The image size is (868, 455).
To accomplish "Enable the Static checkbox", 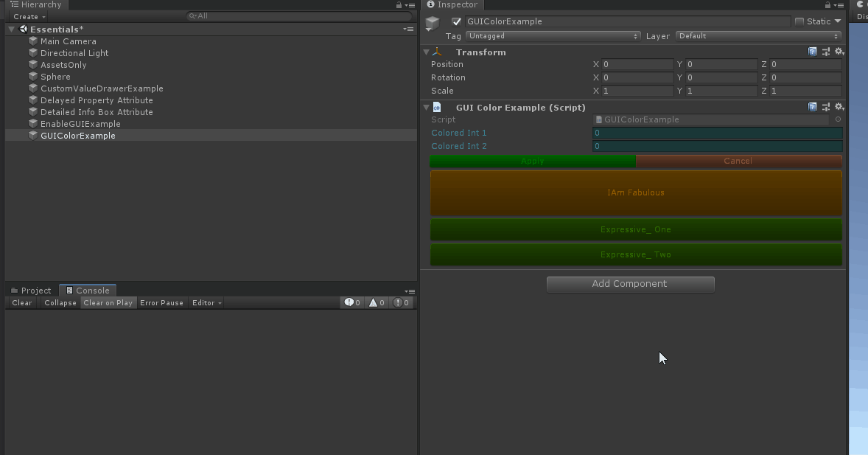I will point(799,21).
